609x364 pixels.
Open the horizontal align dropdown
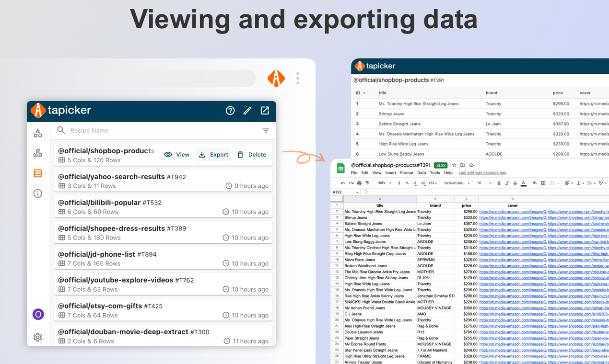569,183
